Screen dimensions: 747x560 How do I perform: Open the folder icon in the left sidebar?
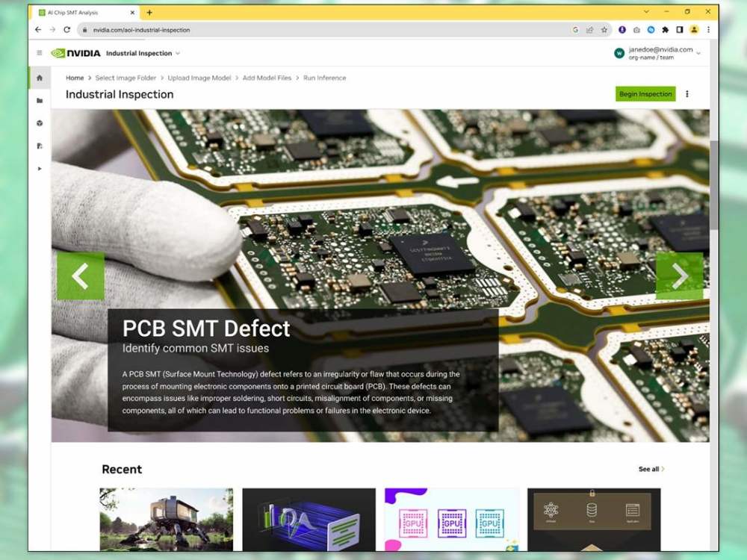40,101
